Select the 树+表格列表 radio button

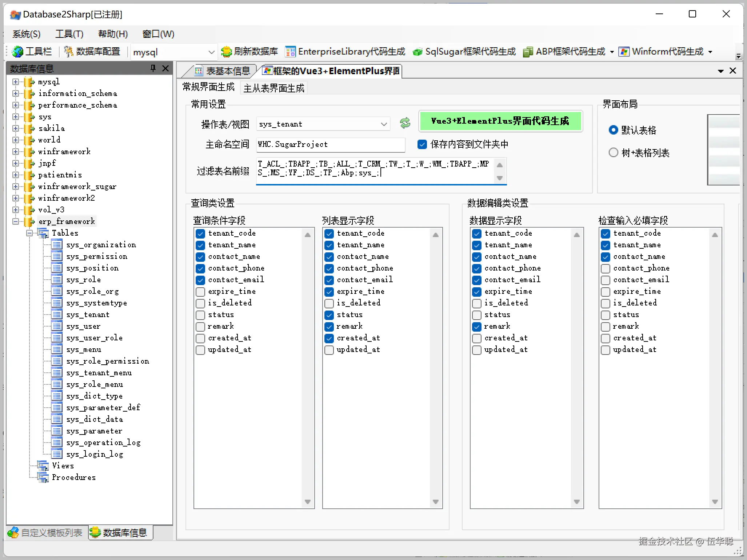coord(614,152)
